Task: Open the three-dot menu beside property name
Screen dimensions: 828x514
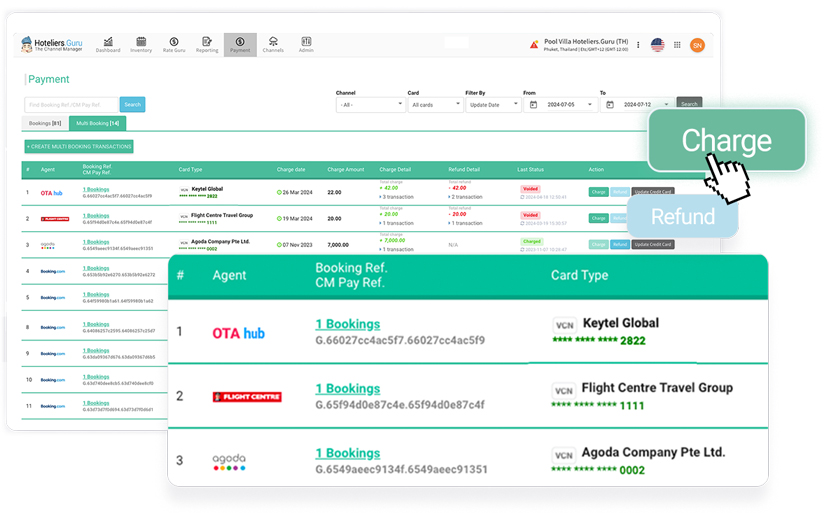Action: point(637,45)
